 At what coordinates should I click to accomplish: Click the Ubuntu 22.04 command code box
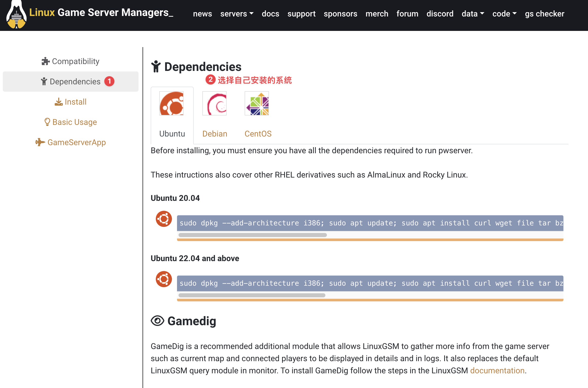coord(370,283)
